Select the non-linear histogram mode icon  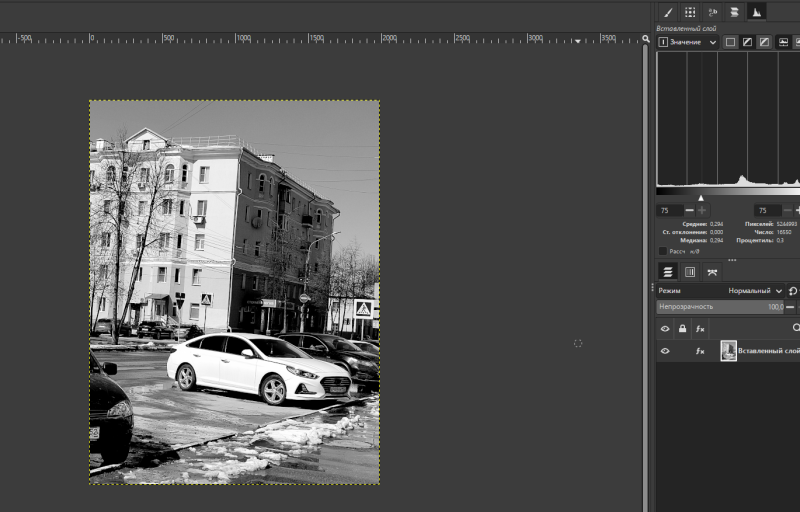747,42
